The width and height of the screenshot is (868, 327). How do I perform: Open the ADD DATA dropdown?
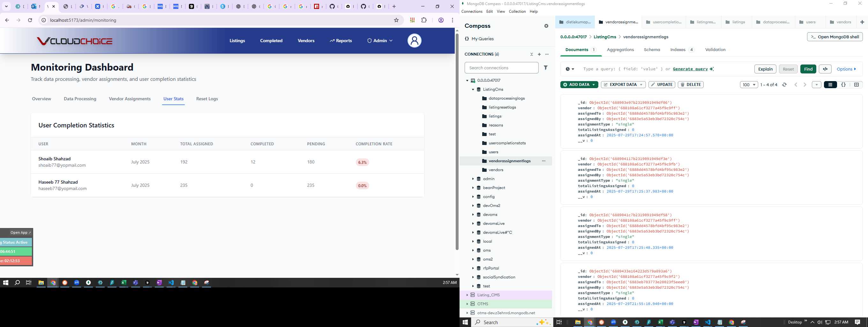579,85
